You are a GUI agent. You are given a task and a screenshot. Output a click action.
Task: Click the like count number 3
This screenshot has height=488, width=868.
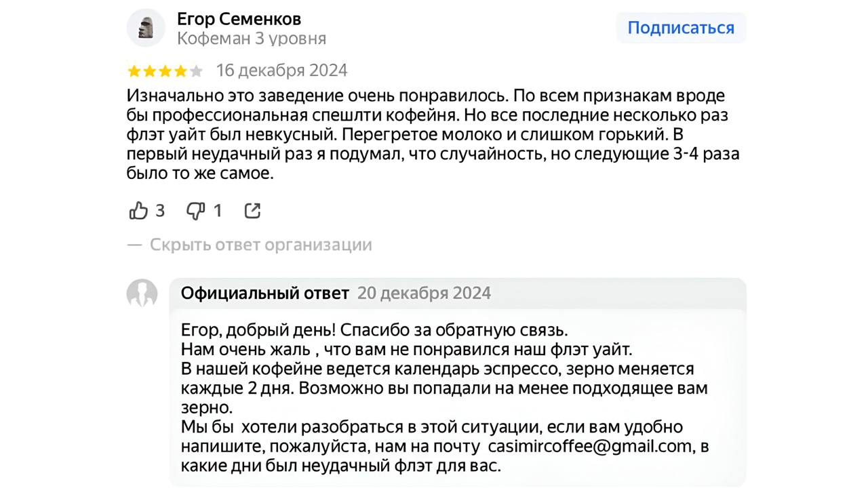coord(160,211)
